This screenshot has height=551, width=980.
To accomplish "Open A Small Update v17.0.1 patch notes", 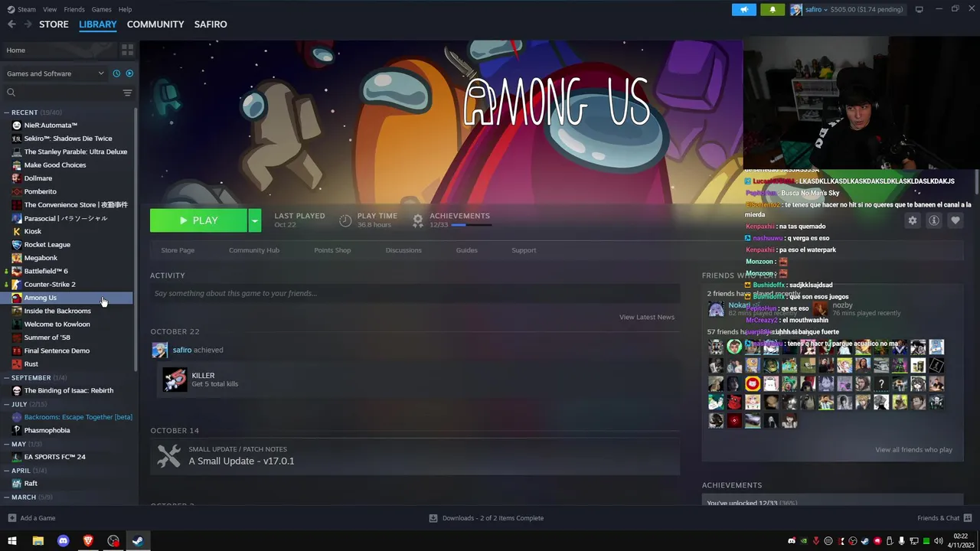I will pyautogui.click(x=415, y=456).
